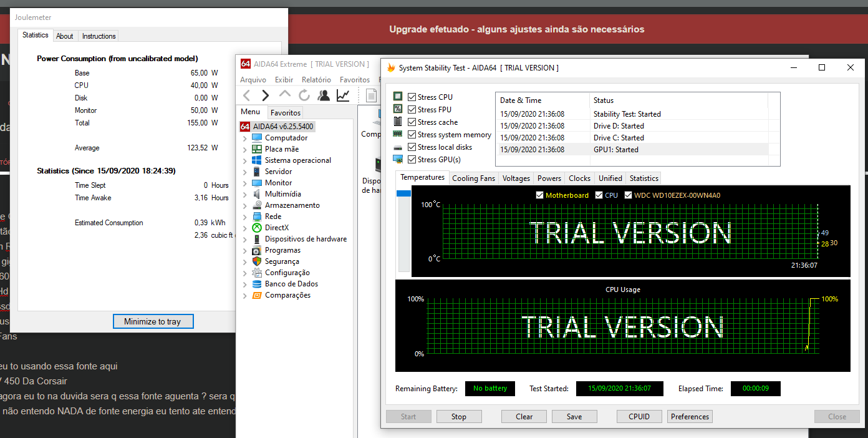The image size is (868, 438).
Task: Click the Banco de Dados icon
Action: pyautogui.click(x=257, y=284)
